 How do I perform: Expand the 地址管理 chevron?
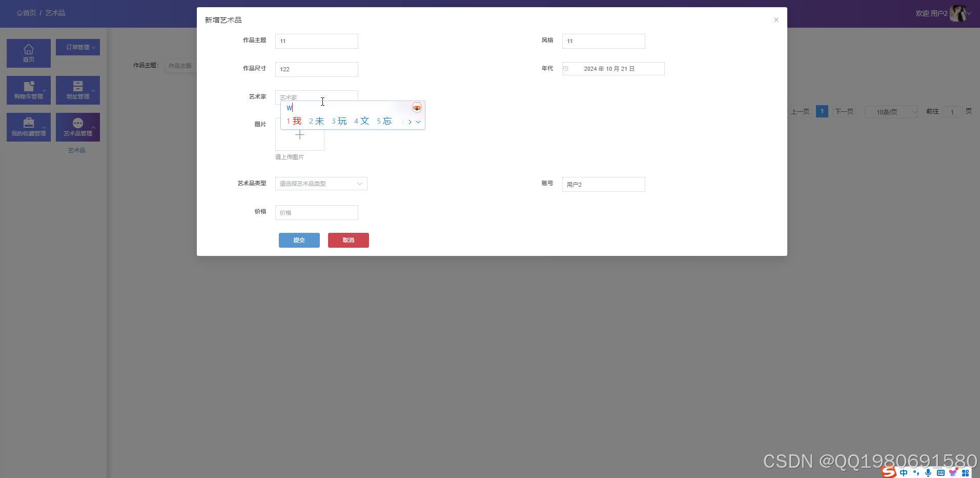click(x=93, y=91)
